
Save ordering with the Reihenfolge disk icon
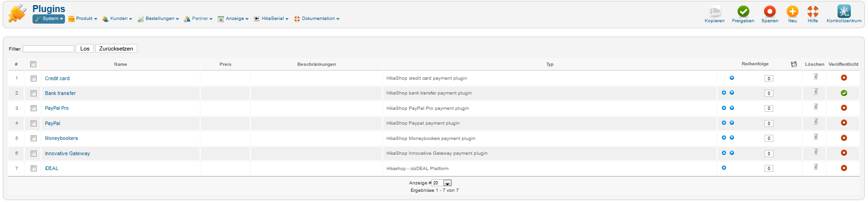point(794,64)
